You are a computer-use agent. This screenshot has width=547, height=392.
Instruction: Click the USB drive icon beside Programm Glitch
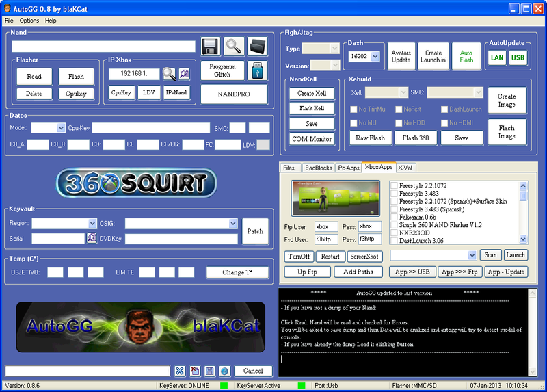[x=257, y=70]
